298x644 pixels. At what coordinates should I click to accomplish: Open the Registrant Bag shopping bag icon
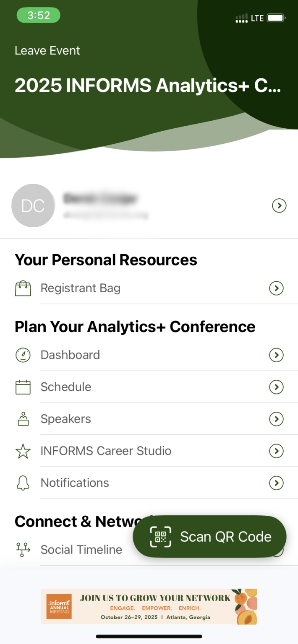click(23, 288)
